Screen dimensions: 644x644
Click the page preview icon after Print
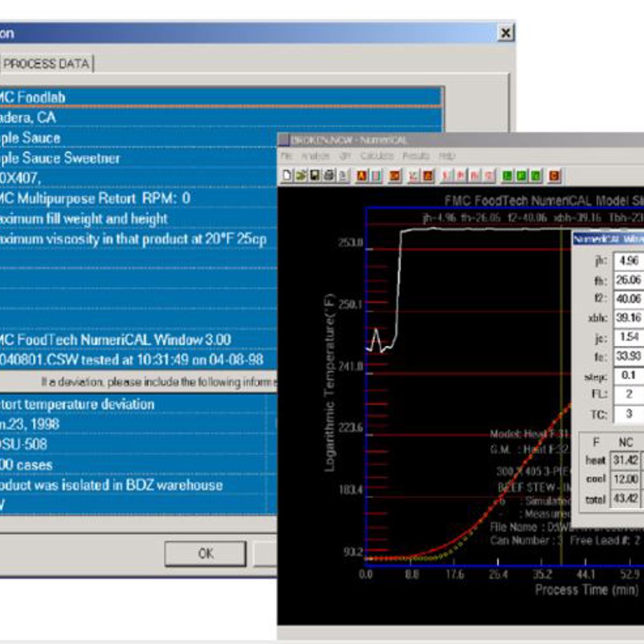tap(343, 175)
